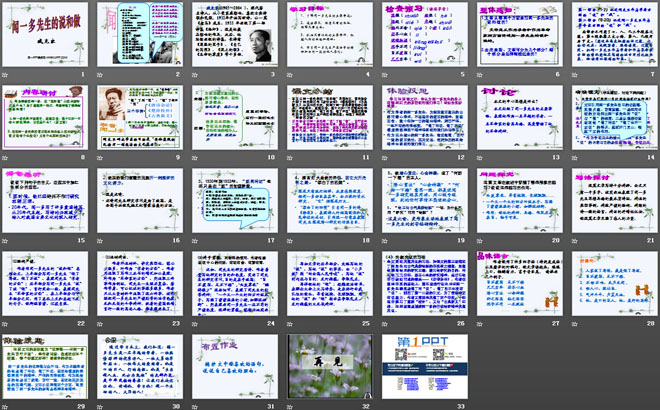Click animation star icon under slide 10
The height and width of the screenshot is (410, 660).
click(195, 157)
